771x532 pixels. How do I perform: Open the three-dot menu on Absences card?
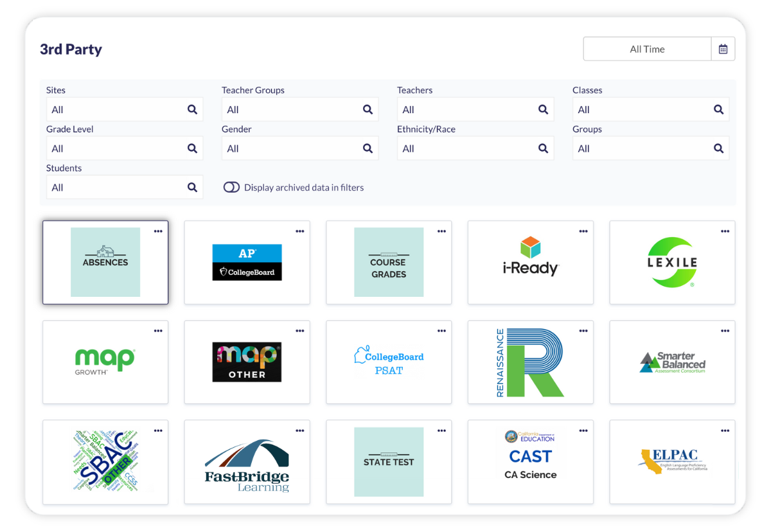158,231
